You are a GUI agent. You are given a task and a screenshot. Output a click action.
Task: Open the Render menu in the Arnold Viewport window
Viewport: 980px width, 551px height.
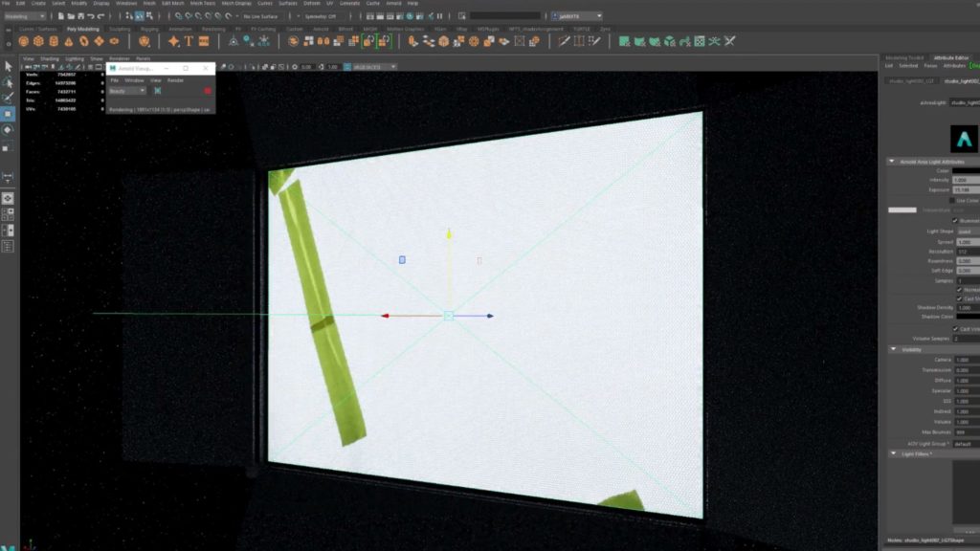click(x=176, y=80)
